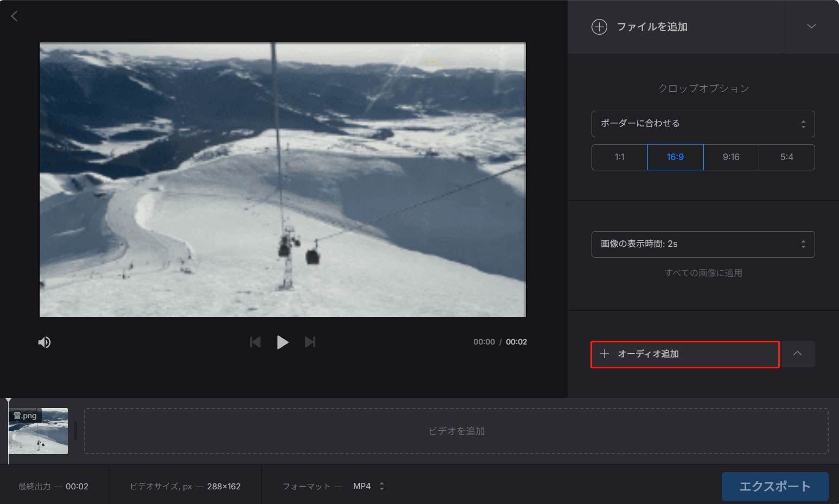This screenshot has width=839, height=504.
Task: Apply duration with すべての画像に適用
Action: (x=703, y=273)
